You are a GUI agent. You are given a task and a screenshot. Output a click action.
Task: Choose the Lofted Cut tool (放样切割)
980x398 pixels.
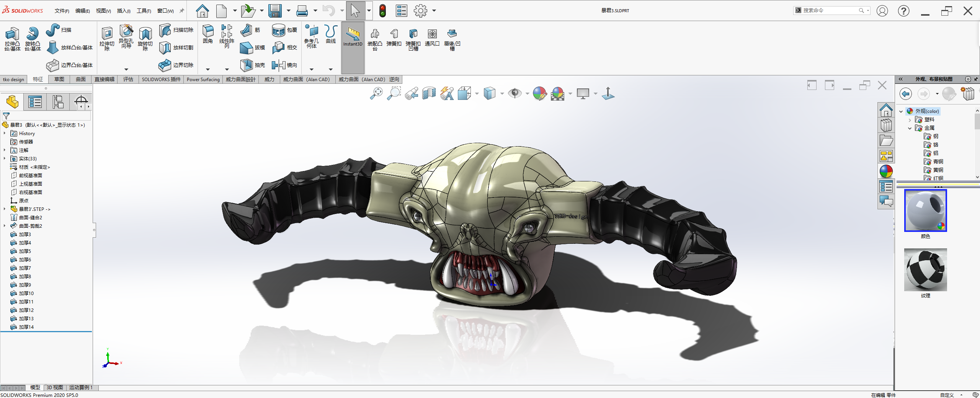pyautogui.click(x=176, y=47)
